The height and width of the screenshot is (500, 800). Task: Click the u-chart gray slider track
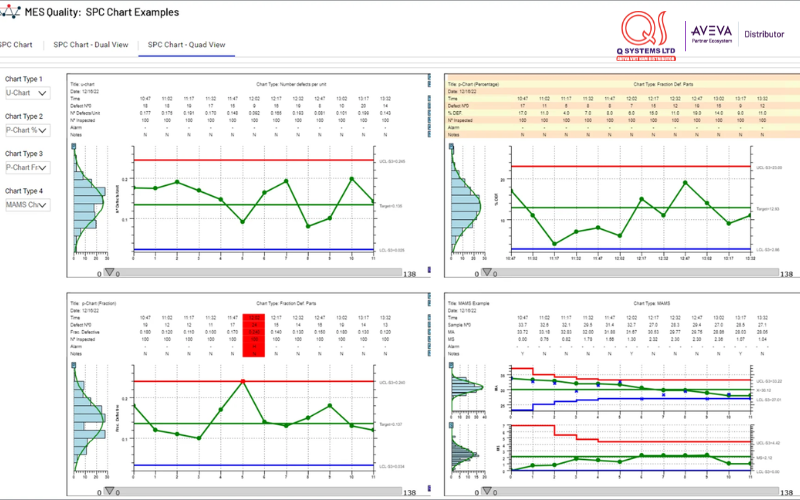click(253, 273)
